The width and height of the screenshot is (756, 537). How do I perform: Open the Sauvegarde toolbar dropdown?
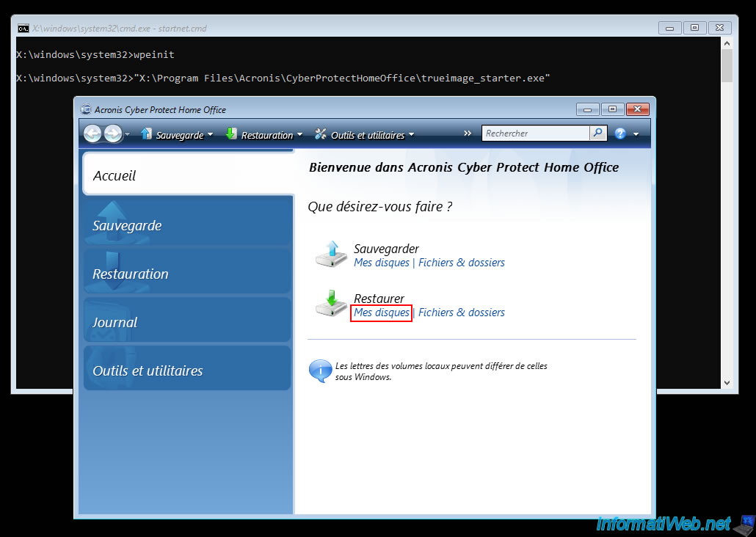pyautogui.click(x=177, y=135)
